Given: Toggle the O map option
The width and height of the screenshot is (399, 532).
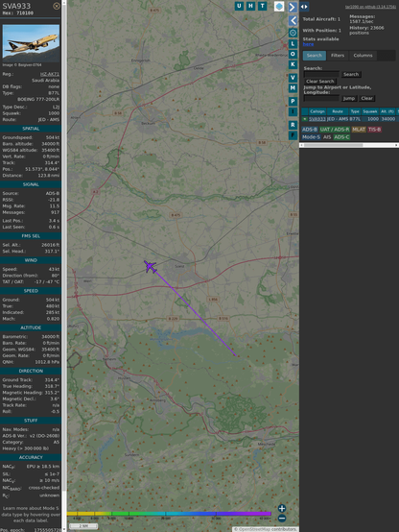Looking at the screenshot, I should (x=293, y=54).
